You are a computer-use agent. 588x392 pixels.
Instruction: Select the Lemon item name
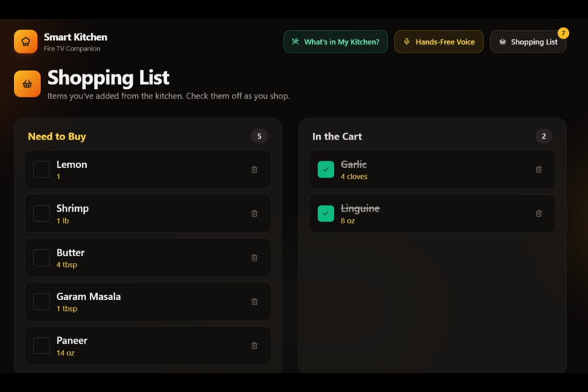pyautogui.click(x=71, y=164)
